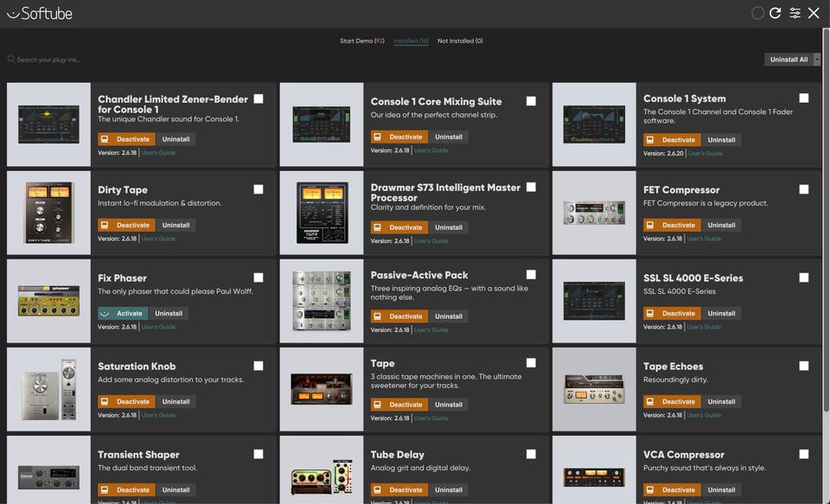Click the Dirty Tape plug-in thumbnail
This screenshot has height=504, width=830.
click(48, 213)
